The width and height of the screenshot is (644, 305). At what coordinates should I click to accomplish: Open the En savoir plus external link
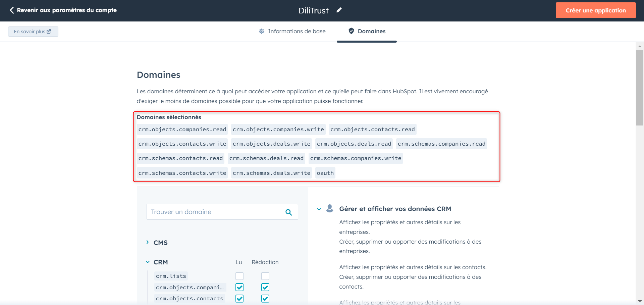[x=33, y=32]
